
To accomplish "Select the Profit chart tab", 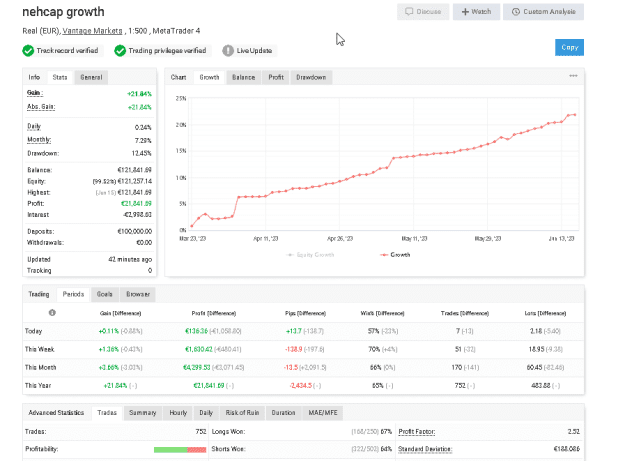I will [x=276, y=77].
